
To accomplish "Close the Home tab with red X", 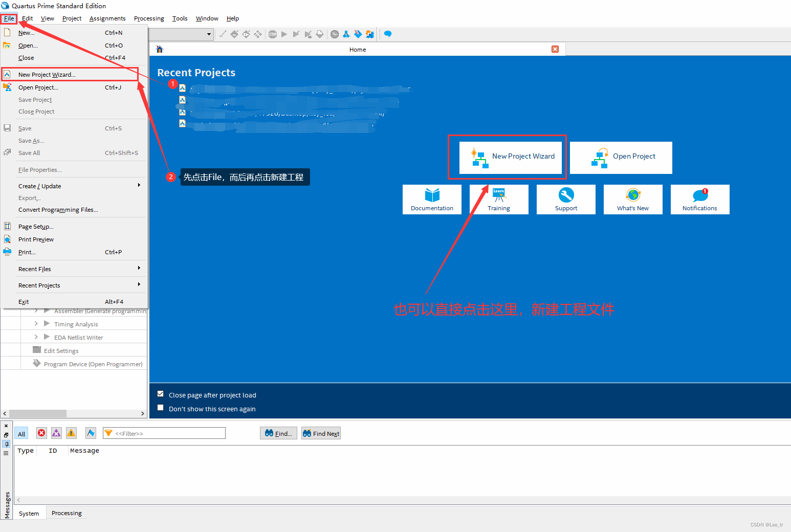I will tap(555, 49).
